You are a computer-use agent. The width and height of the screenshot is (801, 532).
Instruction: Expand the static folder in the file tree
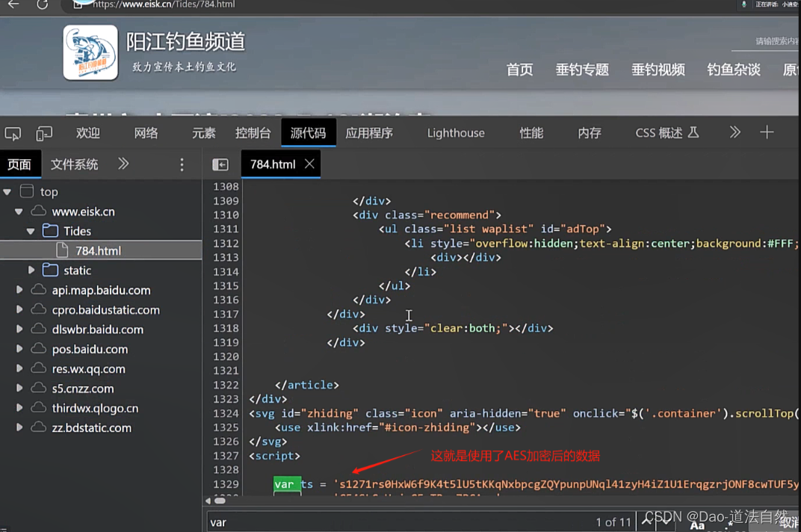click(x=31, y=270)
